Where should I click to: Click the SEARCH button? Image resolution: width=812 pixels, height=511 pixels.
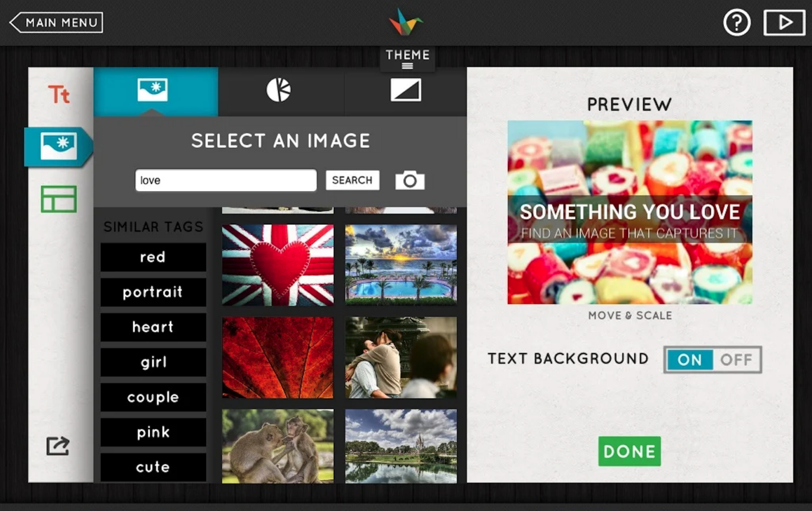352,180
